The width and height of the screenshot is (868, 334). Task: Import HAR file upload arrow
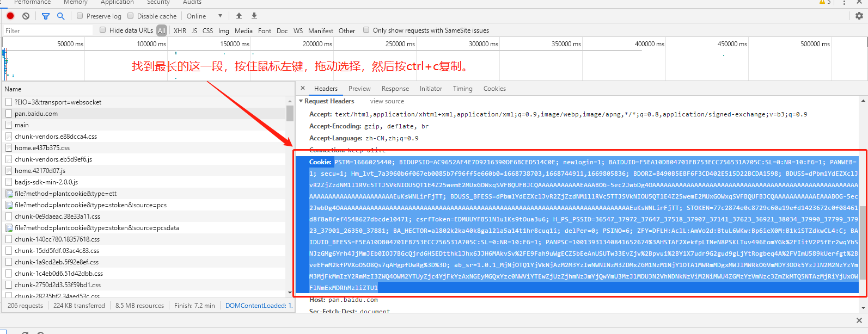point(239,16)
